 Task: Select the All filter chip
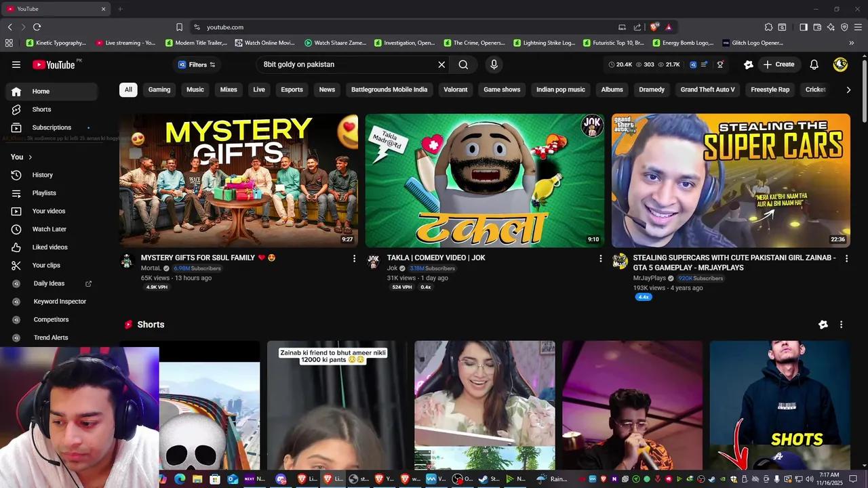128,89
